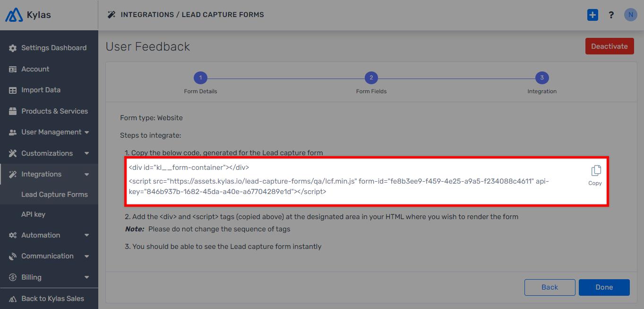This screenshot has width=644, height=309.
Task: Click the Billing money icon
Action: pyautogui.click(x=13, y=277)
